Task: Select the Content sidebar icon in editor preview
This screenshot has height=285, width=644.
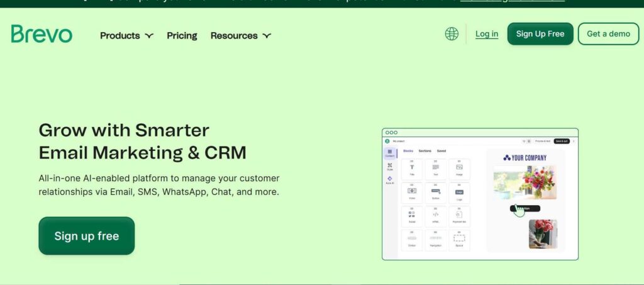Action: point(390,153)
